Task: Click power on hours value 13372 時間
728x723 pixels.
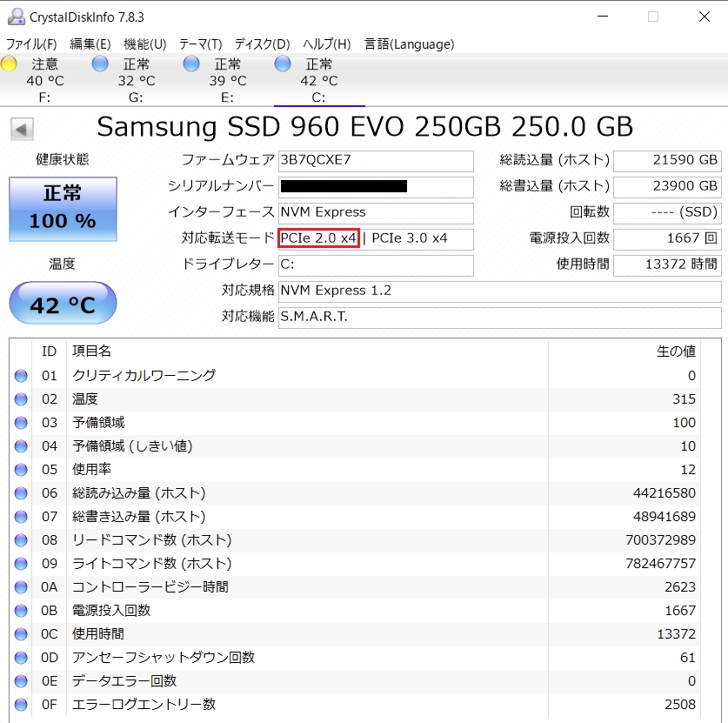Action: tap(667, 265)
